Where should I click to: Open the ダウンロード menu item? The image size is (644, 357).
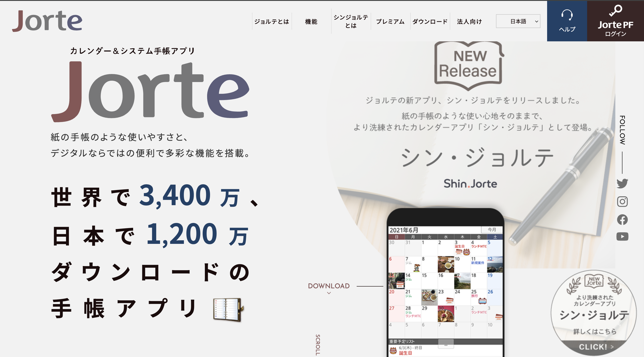click(x=430, y=22)
